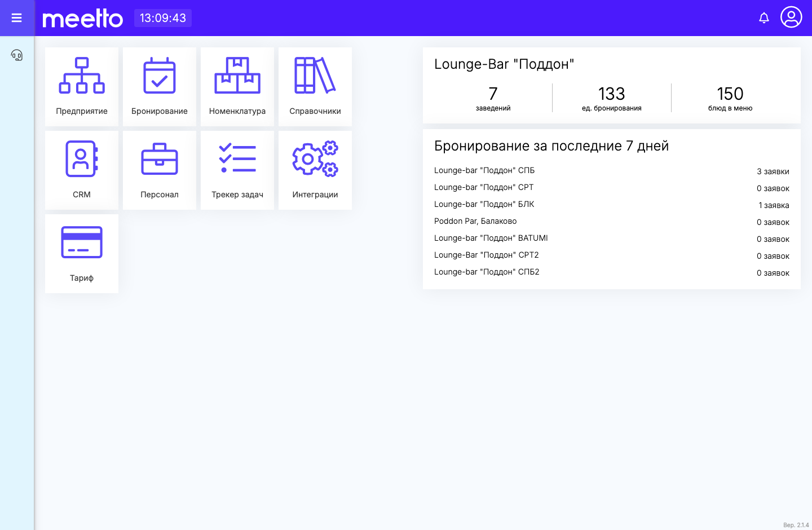The width and height of the screenshot is (812, 530).
Task: Open the Трекер задач checklist tile
Action: (237, 170)
